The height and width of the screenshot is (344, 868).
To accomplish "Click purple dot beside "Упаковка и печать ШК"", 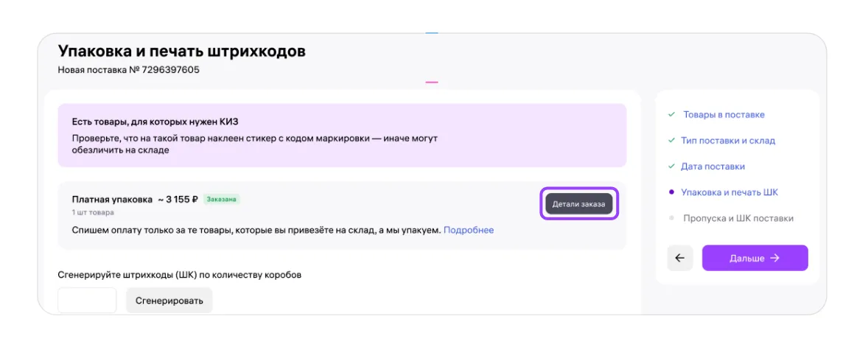I will (671, 192).
